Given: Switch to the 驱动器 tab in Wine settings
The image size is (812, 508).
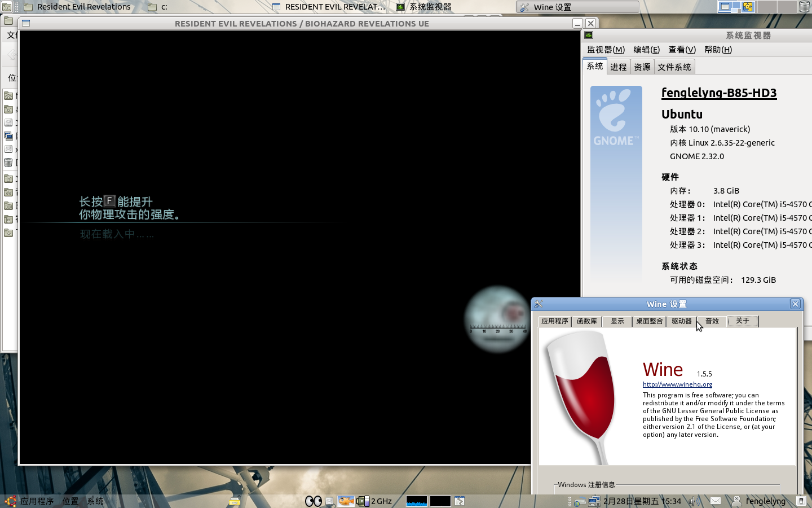Looking at the screenshot, I should pyautogui.click(x=682, y=321).
